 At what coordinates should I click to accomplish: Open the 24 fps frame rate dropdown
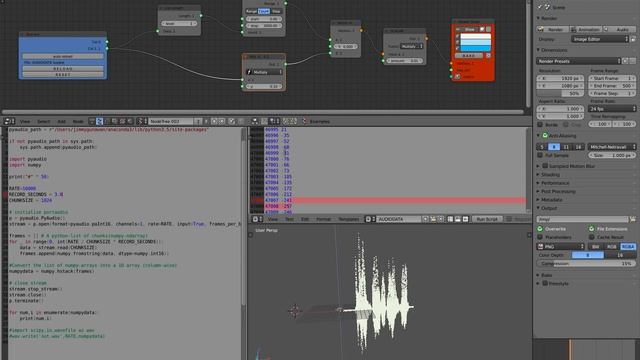coord(612,109)
